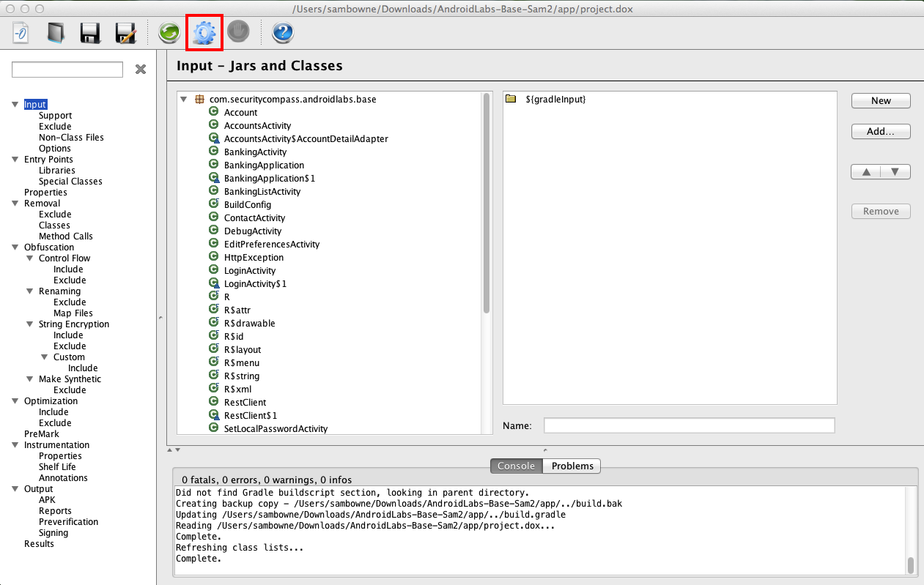Click the class icon next to RestClient$1
The height and width of the screenshot is (585, 924).
pyautogui.click(x=214, y=415)
